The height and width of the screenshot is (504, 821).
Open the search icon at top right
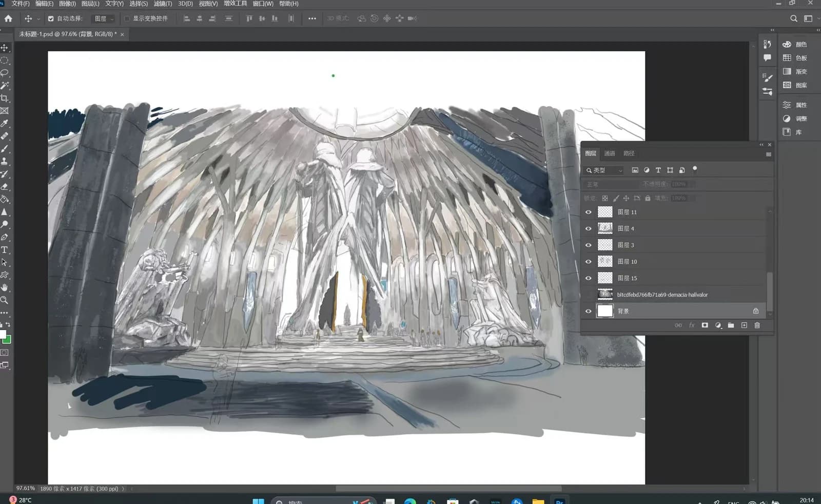[x=794, y=18]
